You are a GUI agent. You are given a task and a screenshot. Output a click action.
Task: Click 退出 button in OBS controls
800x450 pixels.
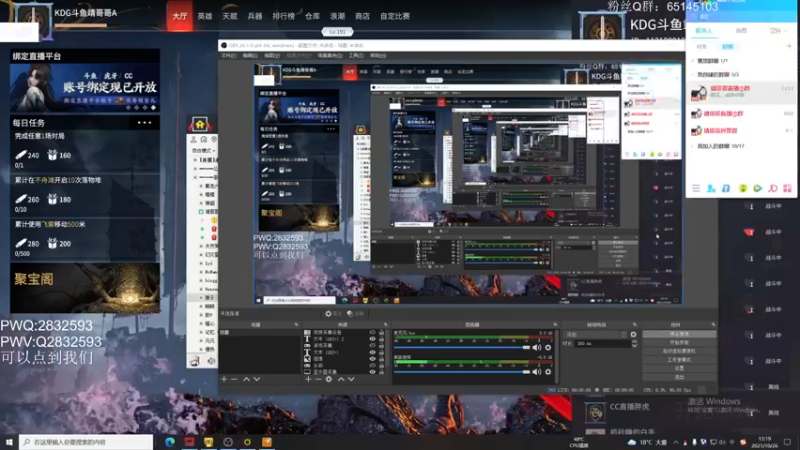[x=679, y=377]
